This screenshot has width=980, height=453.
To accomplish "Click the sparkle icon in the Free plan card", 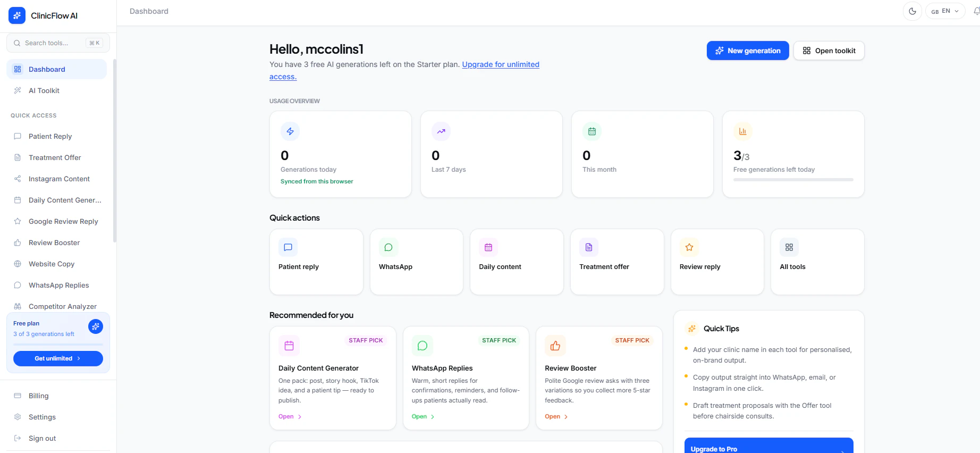I will coord(96,326).
